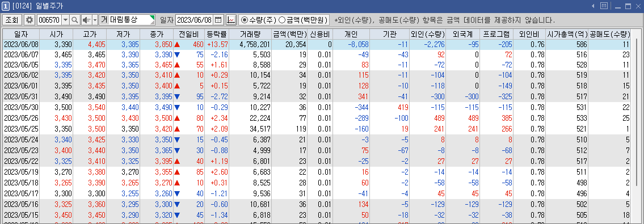The height and width of the screenshot is (224, 644).
Task: Click the window number 1 icon
Action: 6,6
